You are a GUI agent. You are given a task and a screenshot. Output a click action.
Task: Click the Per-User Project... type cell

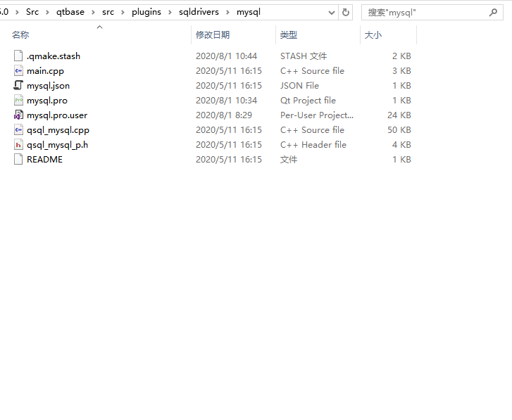tap(317, 115)
